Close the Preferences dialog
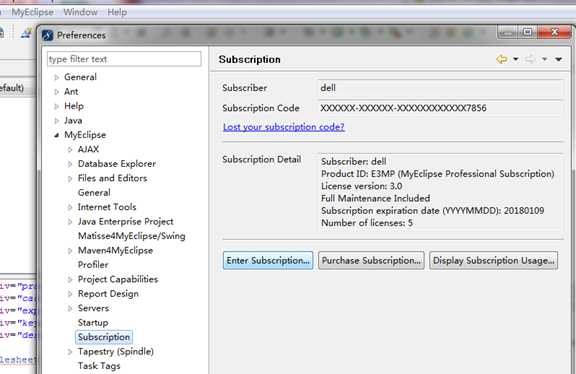This screenshot has width=576, height=374. [554, 32]
